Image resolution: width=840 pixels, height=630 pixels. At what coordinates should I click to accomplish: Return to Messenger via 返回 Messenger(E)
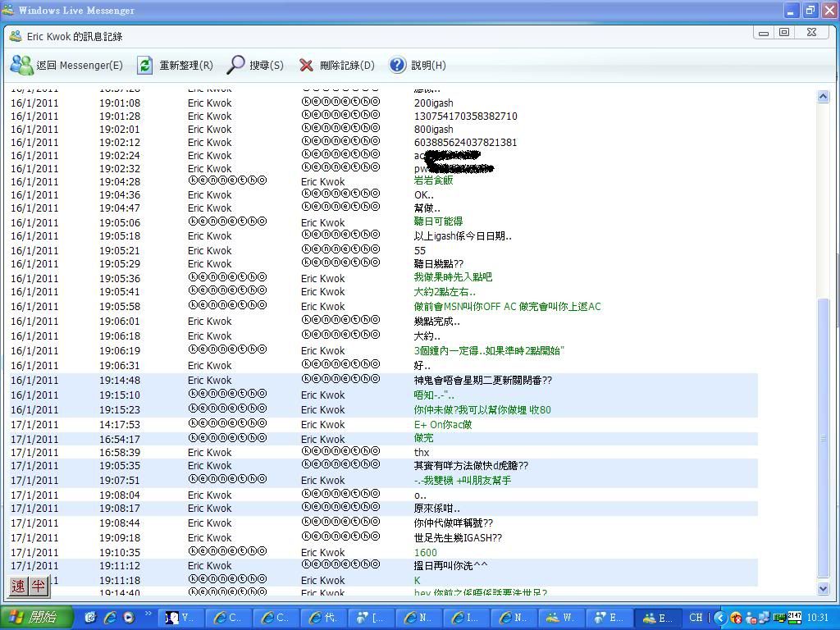[x=67, y=65]
